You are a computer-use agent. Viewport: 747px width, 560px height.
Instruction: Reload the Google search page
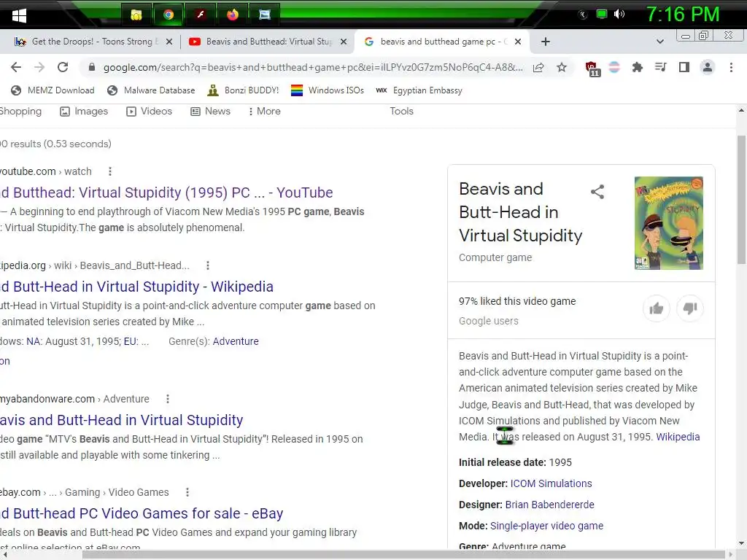pos(63,67)
